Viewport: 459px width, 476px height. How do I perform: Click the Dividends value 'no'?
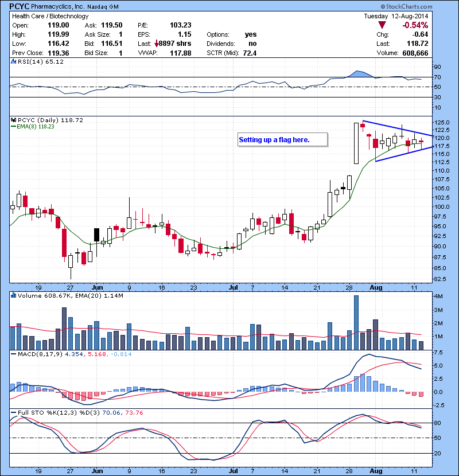252,44
